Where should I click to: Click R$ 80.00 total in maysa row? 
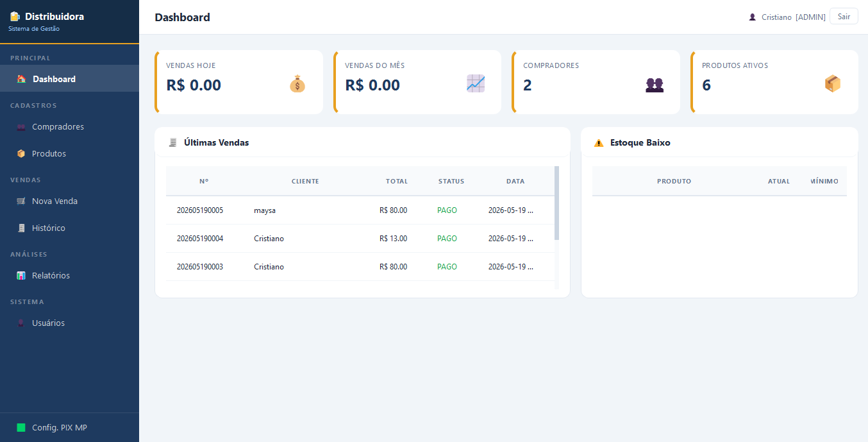[393, 210]
